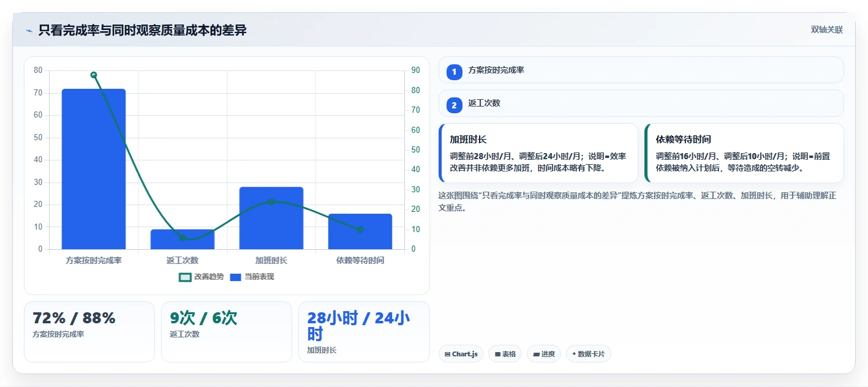The image size is (868, 387).
Task: Click the number 1 badge
Action: pos(455,72)
